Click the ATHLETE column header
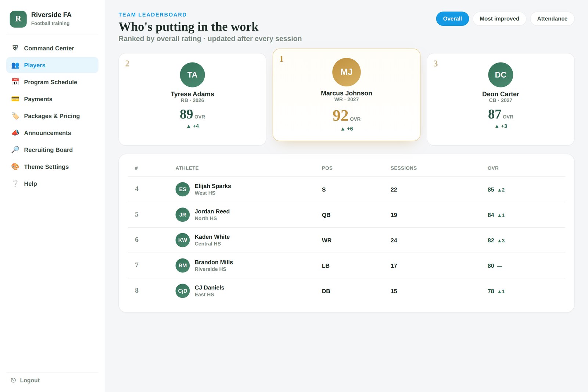 pyautogui.click(x=187, y=168)
